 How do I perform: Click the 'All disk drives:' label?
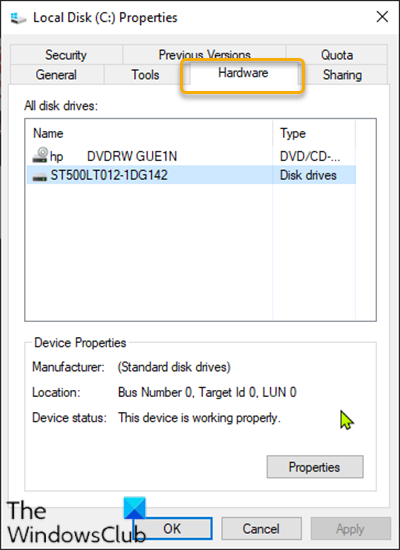(61, 106)
